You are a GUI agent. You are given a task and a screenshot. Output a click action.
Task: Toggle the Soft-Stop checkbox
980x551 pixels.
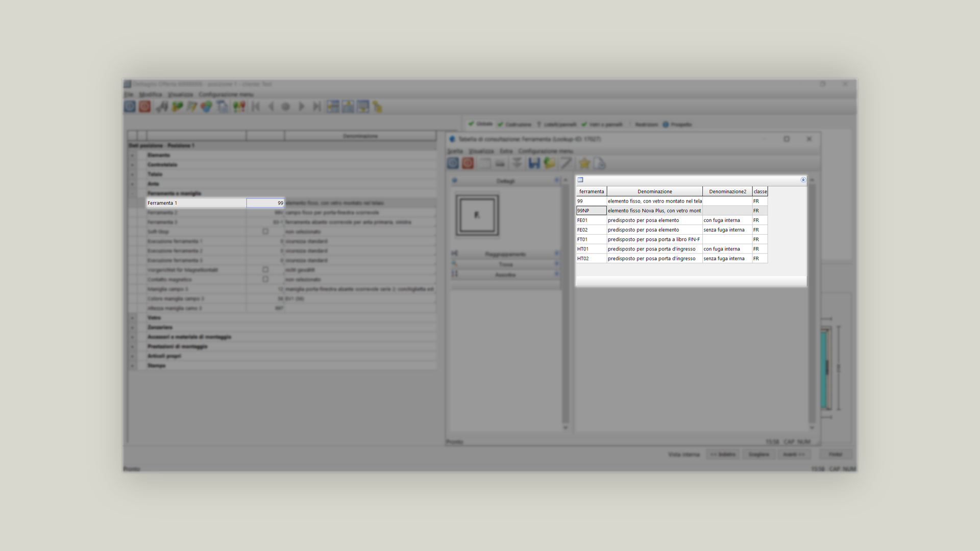point(265,232)
